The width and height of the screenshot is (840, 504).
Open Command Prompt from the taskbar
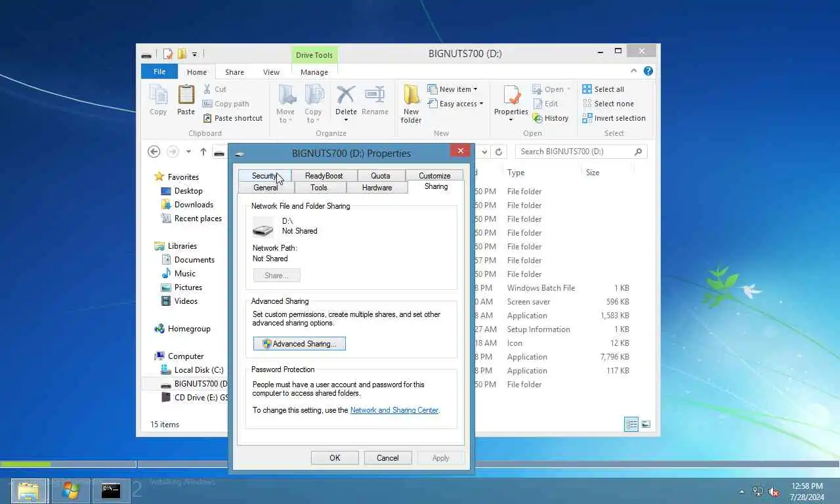pos(111,491)
